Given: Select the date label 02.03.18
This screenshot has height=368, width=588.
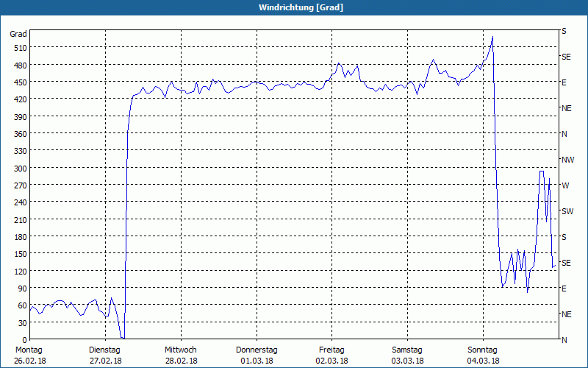Looking at the screenshot, I should [x=332, y=361].
